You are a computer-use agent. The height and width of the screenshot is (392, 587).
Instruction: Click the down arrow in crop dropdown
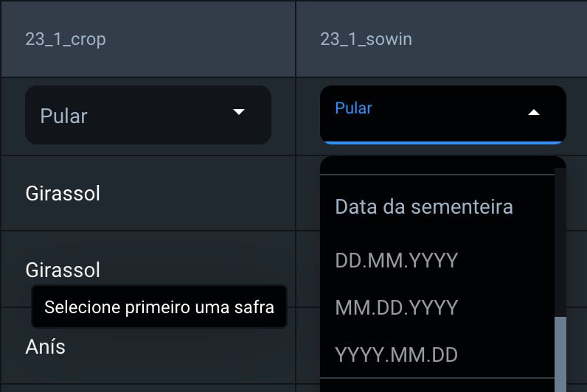[x=238, y=112]
